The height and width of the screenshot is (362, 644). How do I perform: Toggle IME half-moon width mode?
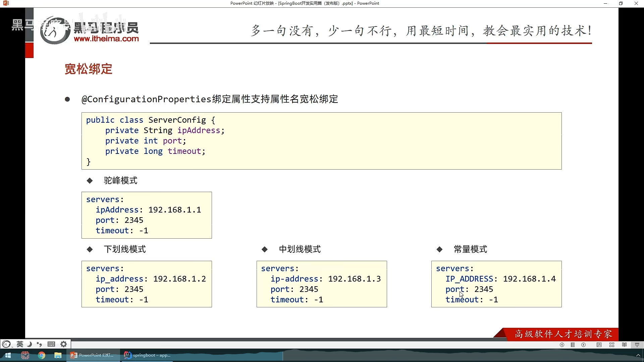click(x=30, y=344)
